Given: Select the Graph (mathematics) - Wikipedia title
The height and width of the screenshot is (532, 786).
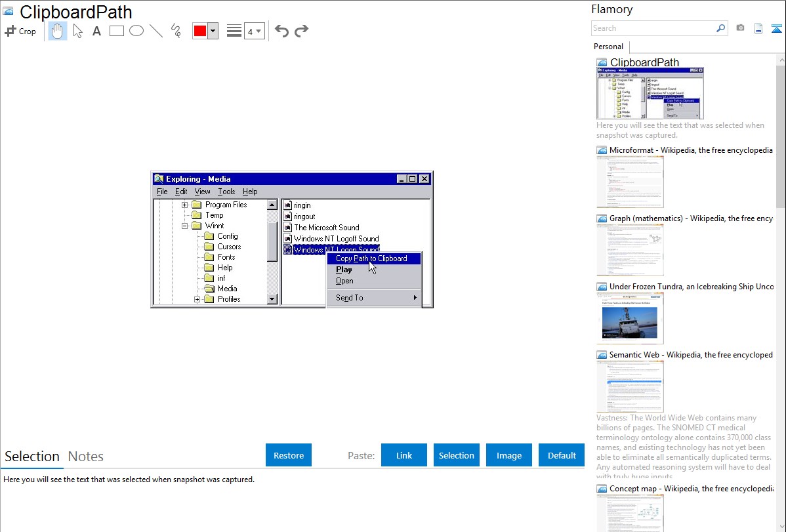Looking at the screenshot, I should [691, 218].
